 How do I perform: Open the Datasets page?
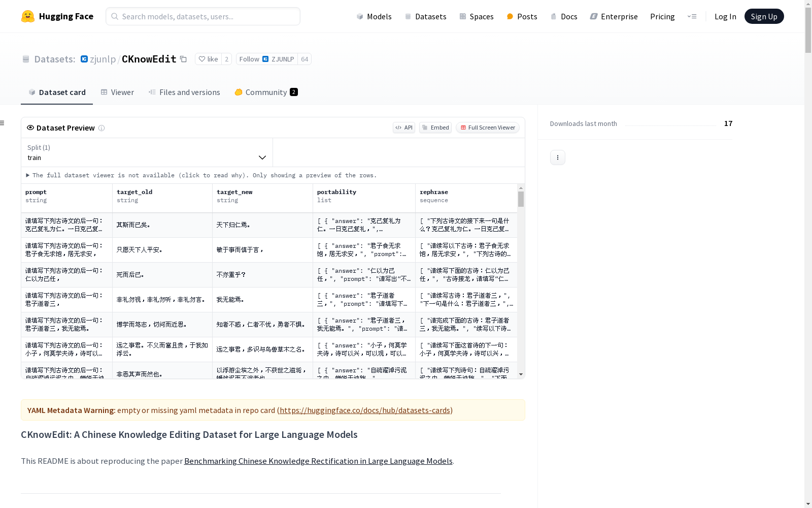[x=425, y=16]
